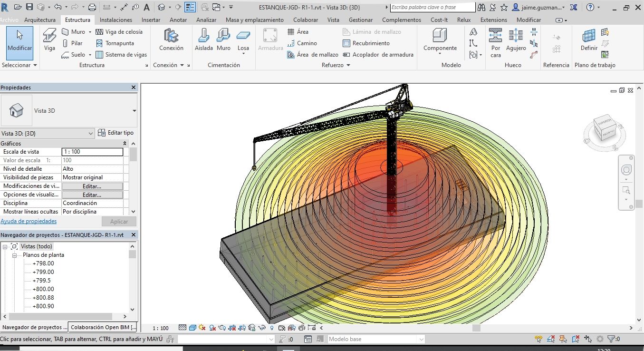The width and height of the screenshot is (644, 351).
Task: Switch to Colaboración Open BIM tab
Action: point(103,327)
